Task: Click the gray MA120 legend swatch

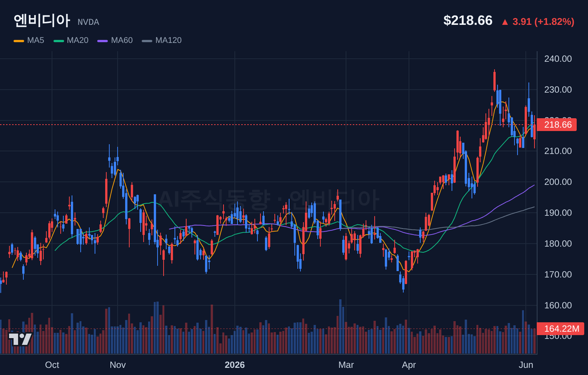Action: (x=147, y=41)
